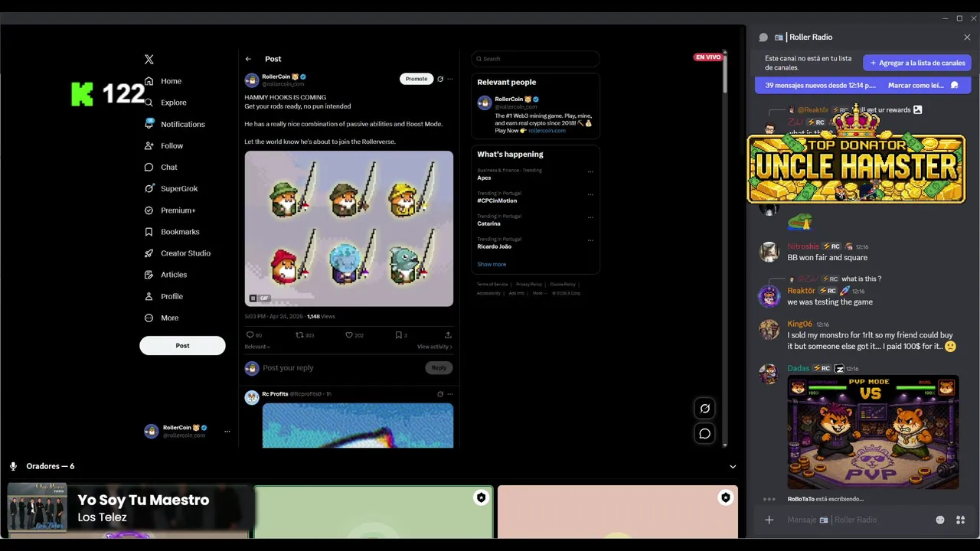Screen dimensions: 980x551
Task: Open View activity link
Action: [x=435, y=347]
